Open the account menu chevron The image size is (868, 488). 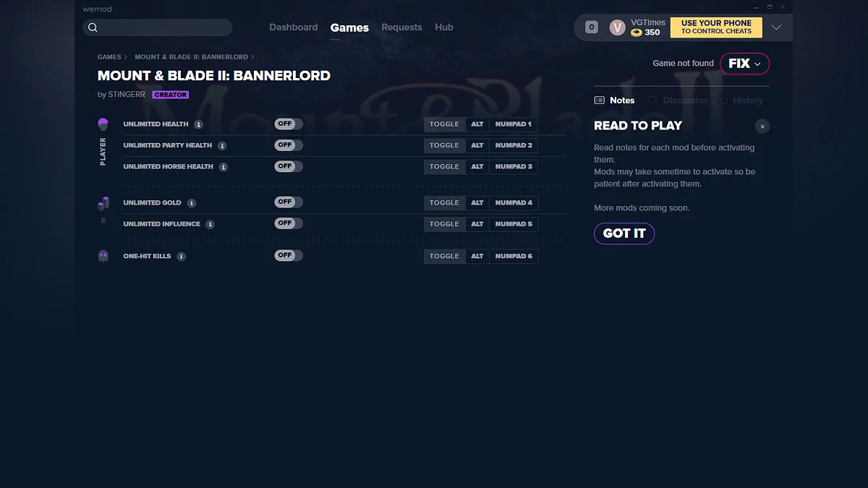tap(776, 27)
